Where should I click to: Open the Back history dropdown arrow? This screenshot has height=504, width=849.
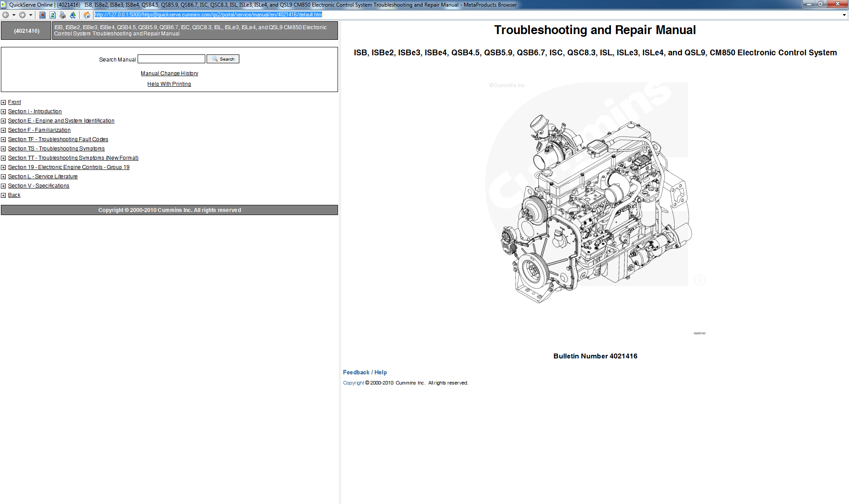coord(14,15)
